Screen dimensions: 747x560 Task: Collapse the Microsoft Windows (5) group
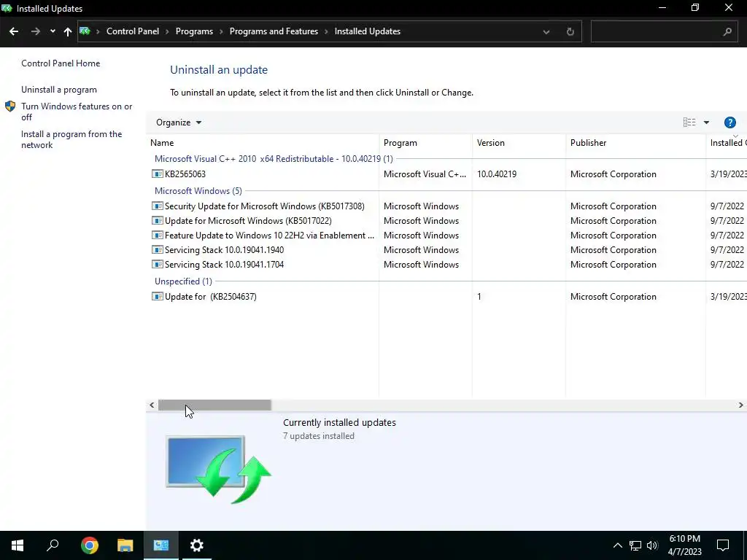coord(198,191)
